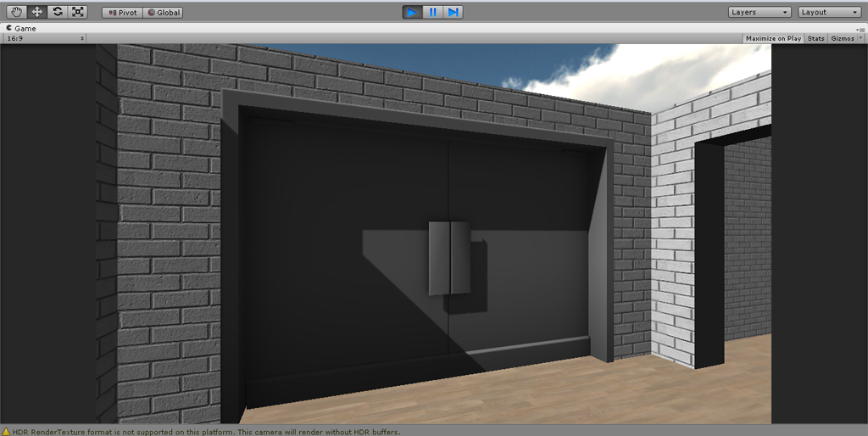Select the Hand tool
Screen dimensions: 868x436
tap(16, 12)
